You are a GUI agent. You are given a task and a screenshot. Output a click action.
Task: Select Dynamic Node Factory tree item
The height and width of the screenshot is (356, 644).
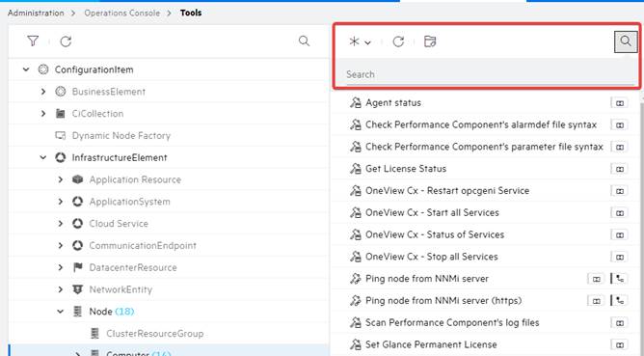coord(121,136)
